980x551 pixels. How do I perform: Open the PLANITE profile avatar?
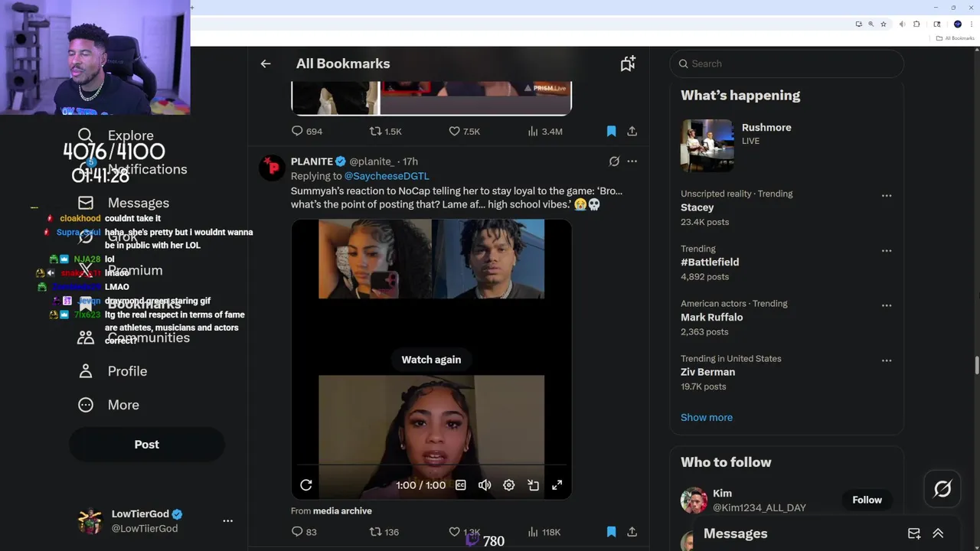[x=272, y=167]
